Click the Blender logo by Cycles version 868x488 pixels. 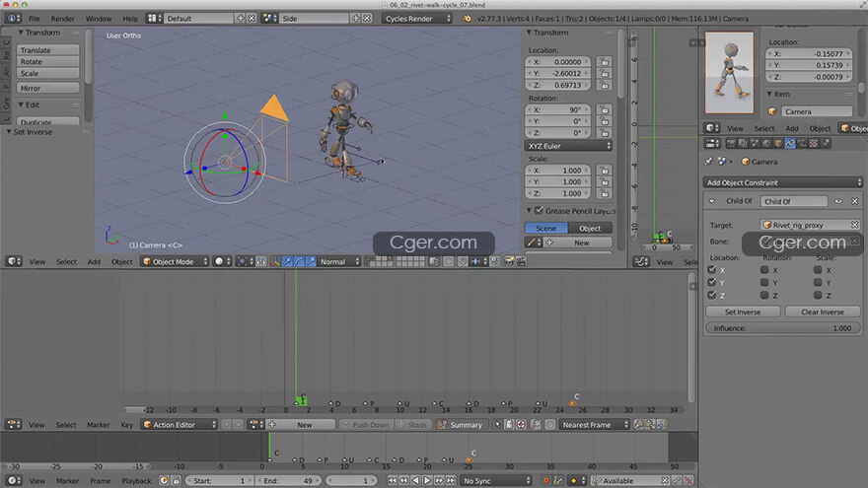click(468, 19)
